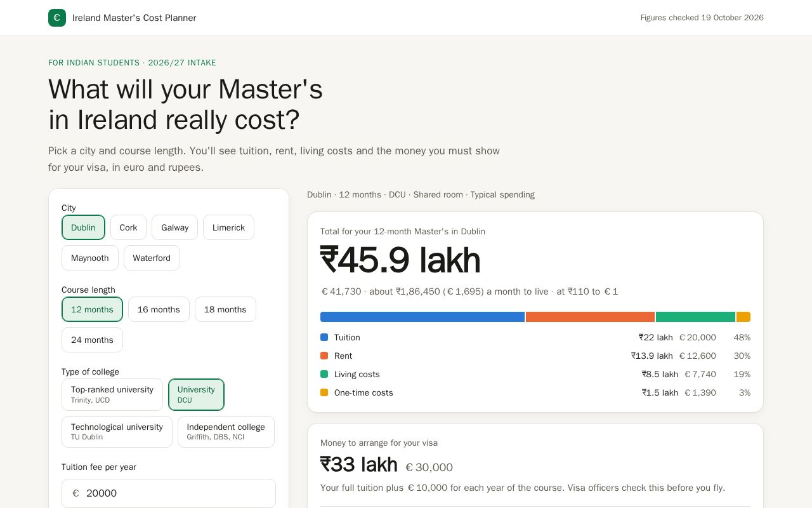Click the orange Rent legend dot
This screenshot has width=812, height=508.
click(324, 356)
